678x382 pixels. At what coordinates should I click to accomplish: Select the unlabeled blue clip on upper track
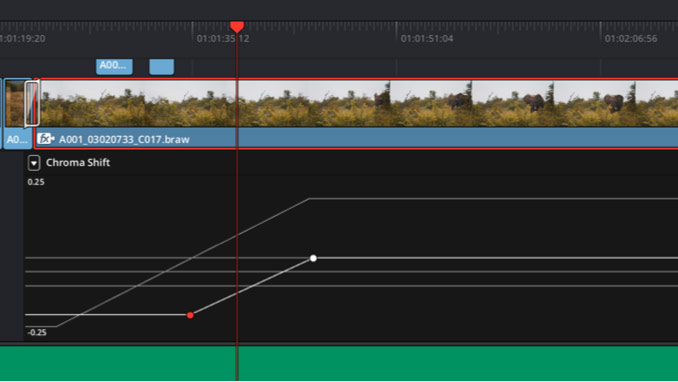click(162, 67)
